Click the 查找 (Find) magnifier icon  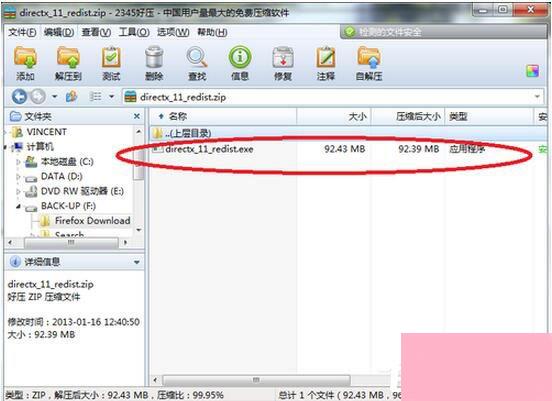(197, 64)
